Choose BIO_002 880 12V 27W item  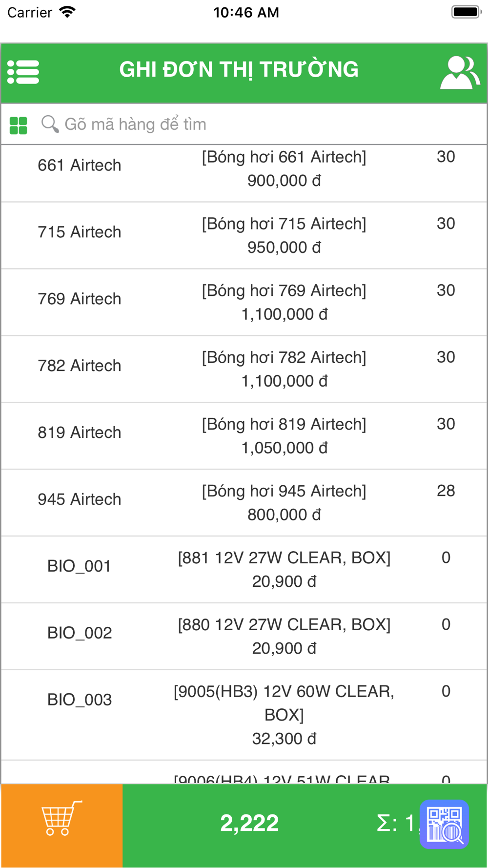[x=244, y=637]
